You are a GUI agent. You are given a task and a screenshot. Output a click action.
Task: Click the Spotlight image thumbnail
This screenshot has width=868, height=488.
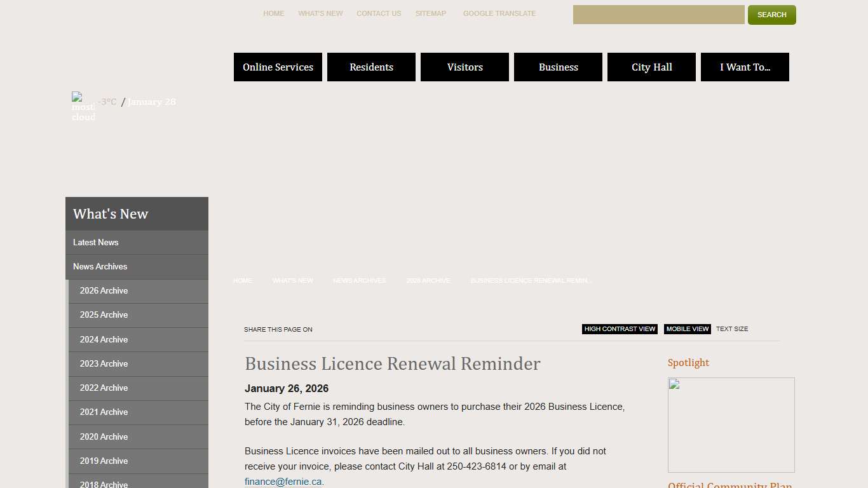click(731, 424)
